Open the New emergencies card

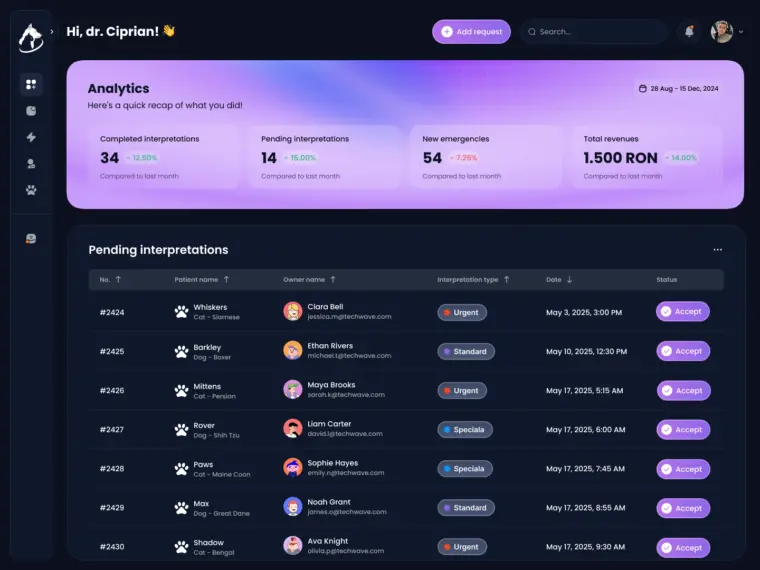486,157
